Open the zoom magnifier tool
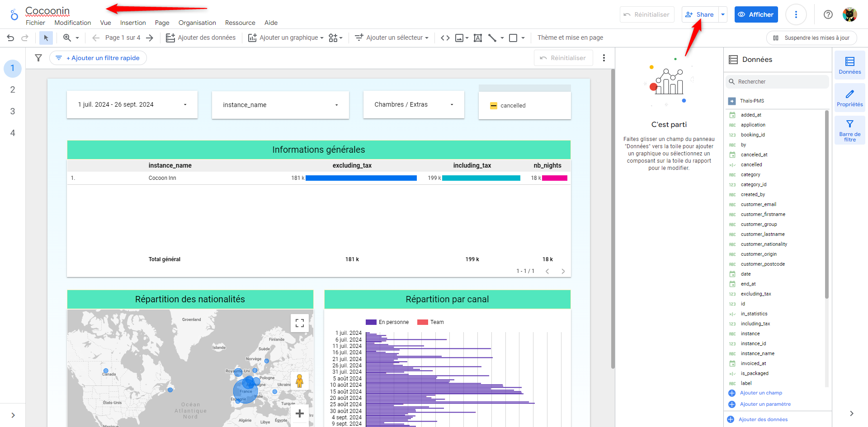 click(x=67, y=38)
